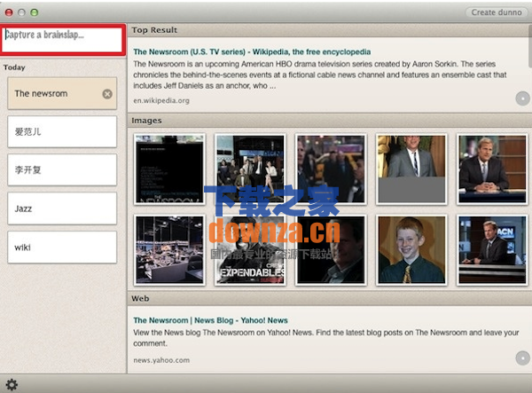Image resolution: width=532 pixels, height=393 pixels.
Task: Open The Newsroom Yahoo News Blog link
Action: click(x=210, y=320)
